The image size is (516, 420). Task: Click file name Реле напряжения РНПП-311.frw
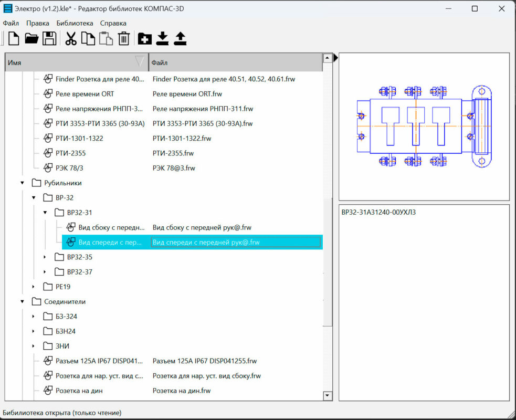point(203,109)
